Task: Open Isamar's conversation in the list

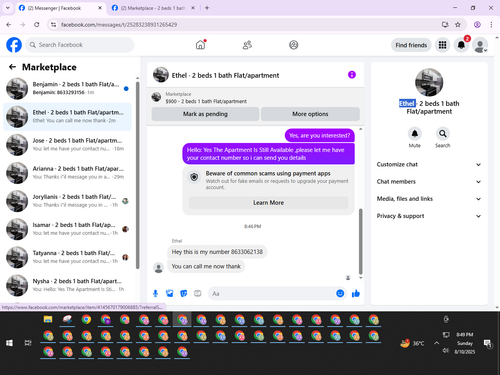Action: [68, 229]
